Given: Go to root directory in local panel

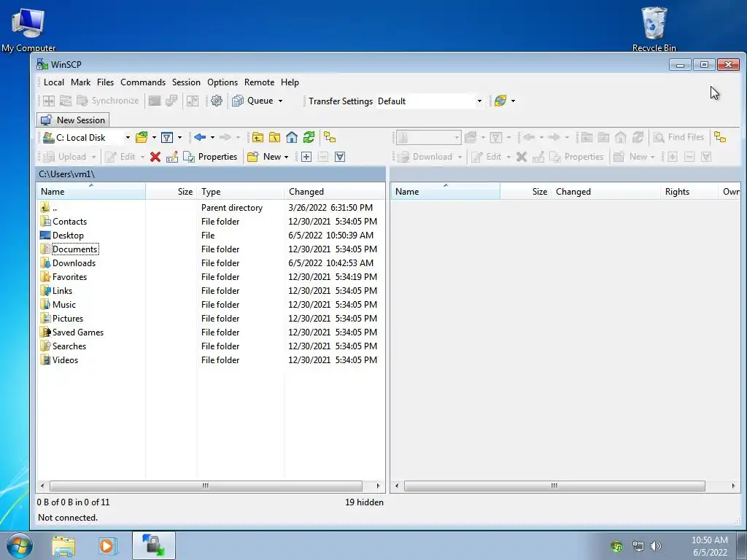Looking at the screenshot, I should pyautogui.click(x=275, y=138).
